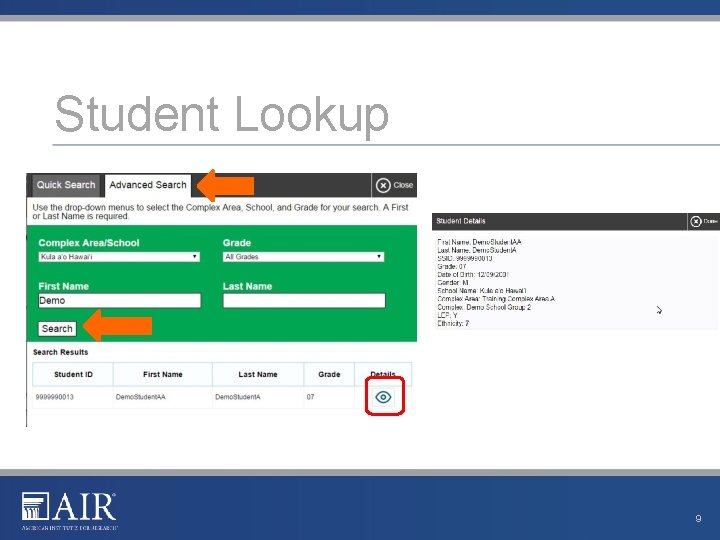
Task: Close the student search panel
Action: click(x=394, y=185)
